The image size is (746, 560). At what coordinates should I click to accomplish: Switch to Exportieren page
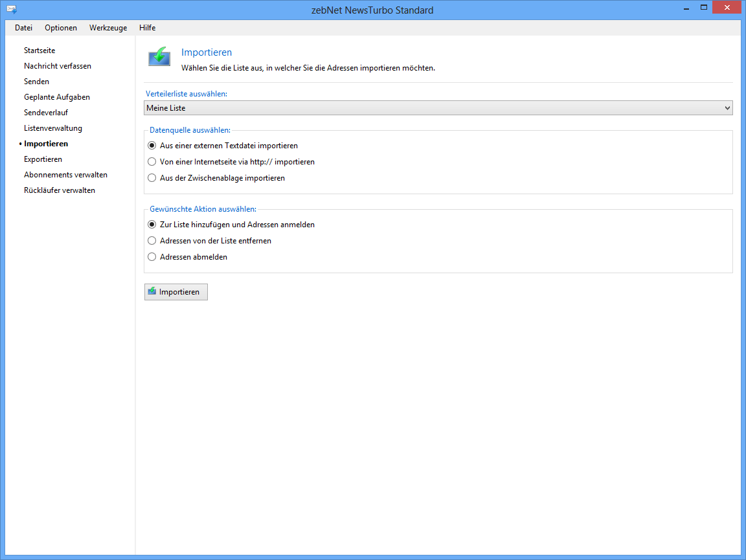(x=43, y=159)
